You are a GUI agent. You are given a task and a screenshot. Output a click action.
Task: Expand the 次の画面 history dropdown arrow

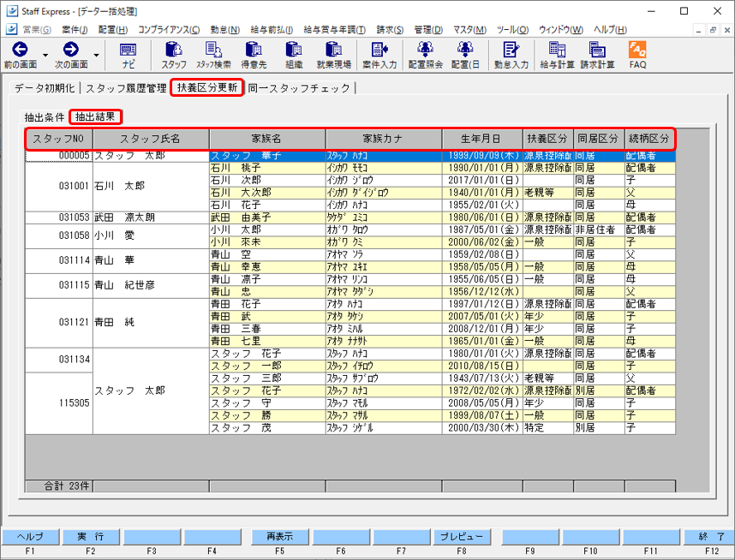(96, 56)
